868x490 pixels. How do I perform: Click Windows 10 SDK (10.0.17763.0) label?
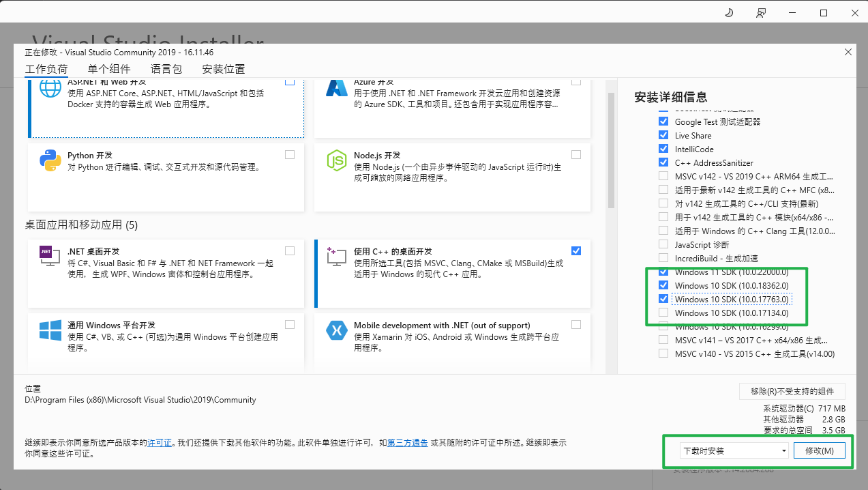[x=732, y=299]
